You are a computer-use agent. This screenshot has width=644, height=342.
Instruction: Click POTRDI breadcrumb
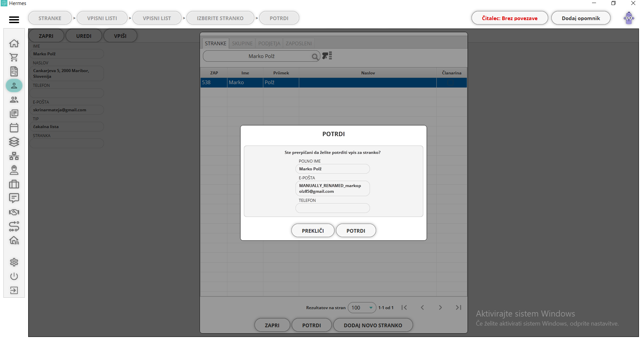coord(279,18)
